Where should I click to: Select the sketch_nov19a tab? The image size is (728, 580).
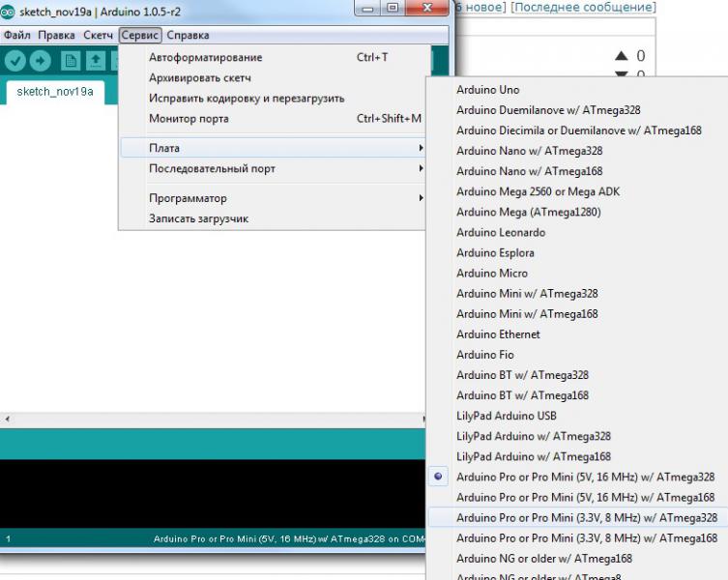(x=55, y=92)
